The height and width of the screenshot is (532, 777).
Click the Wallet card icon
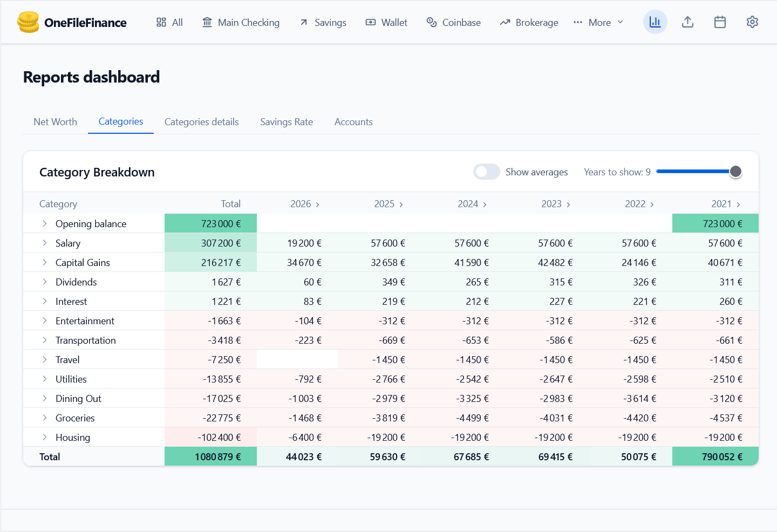370,22
